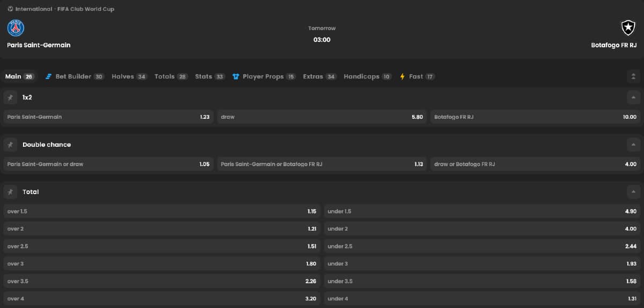This screenshot has height=308, width=644.
Task: Click the Player Props shirt icon
Action: [236, 76]
